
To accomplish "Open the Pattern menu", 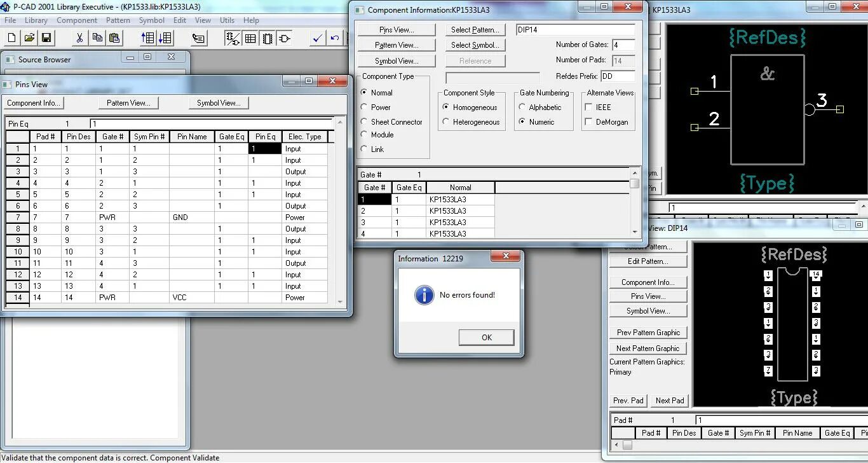I will [x=118, y=20].
